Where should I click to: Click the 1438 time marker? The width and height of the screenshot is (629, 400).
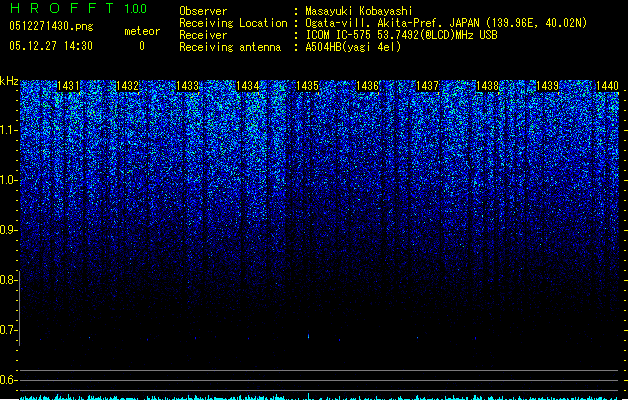[487, 86]
